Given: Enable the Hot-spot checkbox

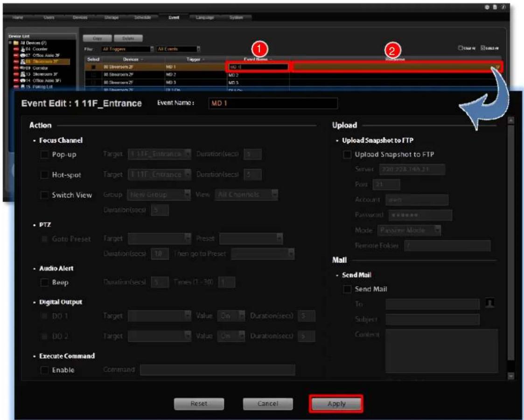Looking at the screenshot, I should (x=44, y=175).
